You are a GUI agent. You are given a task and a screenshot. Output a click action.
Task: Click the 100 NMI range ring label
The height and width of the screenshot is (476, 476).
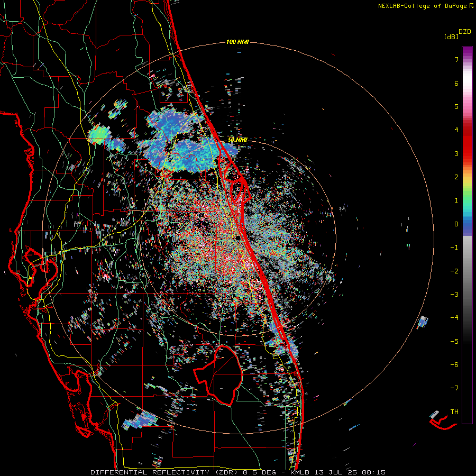[x=237, y=42]
